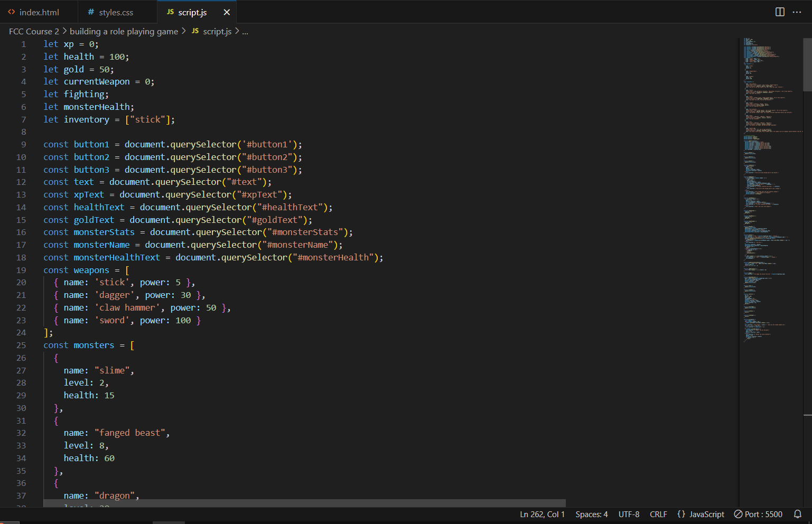Switch to the styles.css tab

tap(116, 12)
